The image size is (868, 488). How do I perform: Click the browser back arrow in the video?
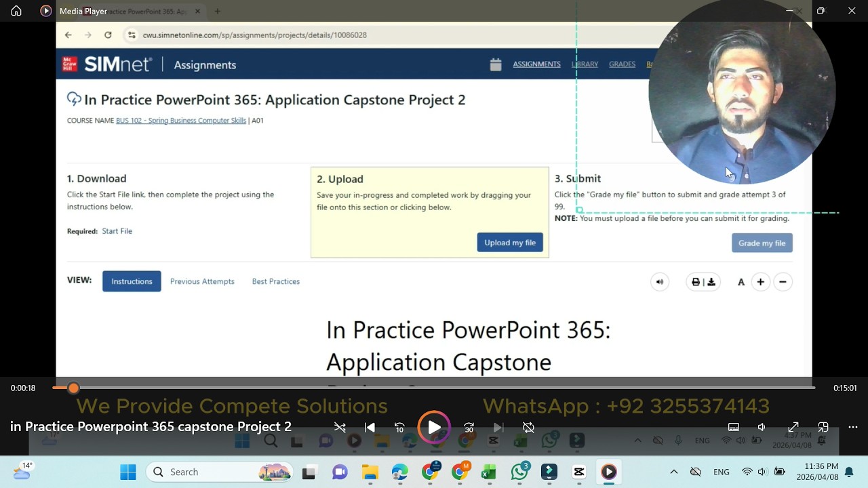point(68,35)
